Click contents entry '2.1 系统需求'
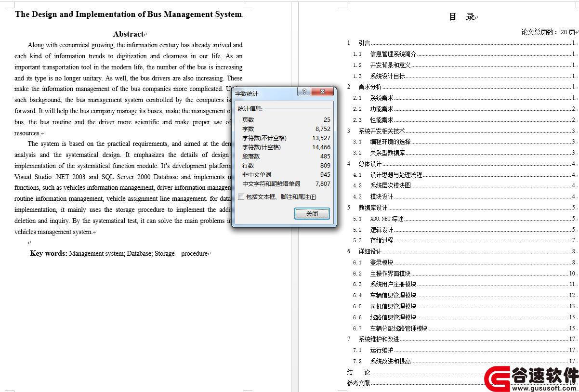 (464, 98)
